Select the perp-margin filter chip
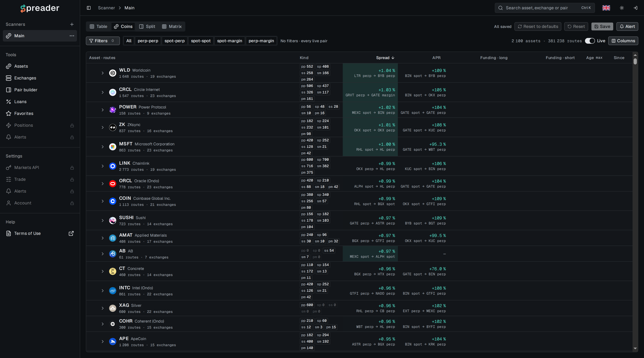The image size is (644, 358). click(x=261, y=41)
